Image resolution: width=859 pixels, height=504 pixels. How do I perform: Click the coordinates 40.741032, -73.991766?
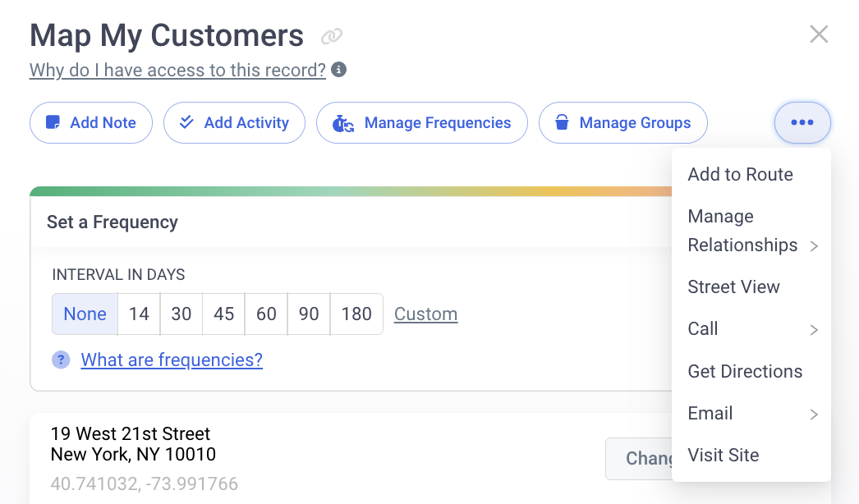pyautogui.click(x=144, y=483)
